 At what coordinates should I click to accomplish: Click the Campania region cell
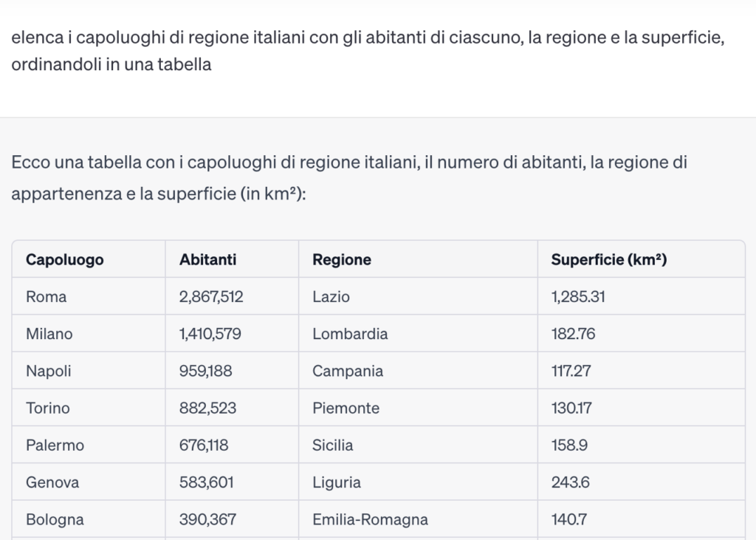click(348, 371)
